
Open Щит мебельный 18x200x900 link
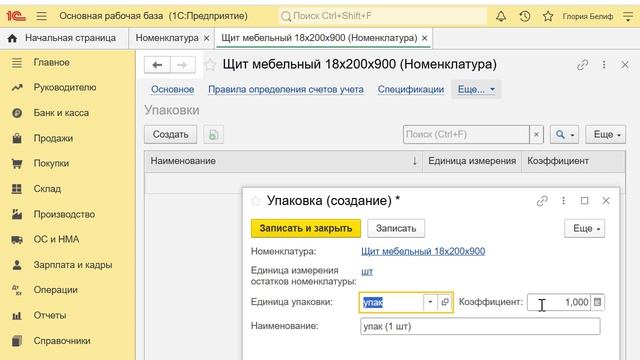423,251
